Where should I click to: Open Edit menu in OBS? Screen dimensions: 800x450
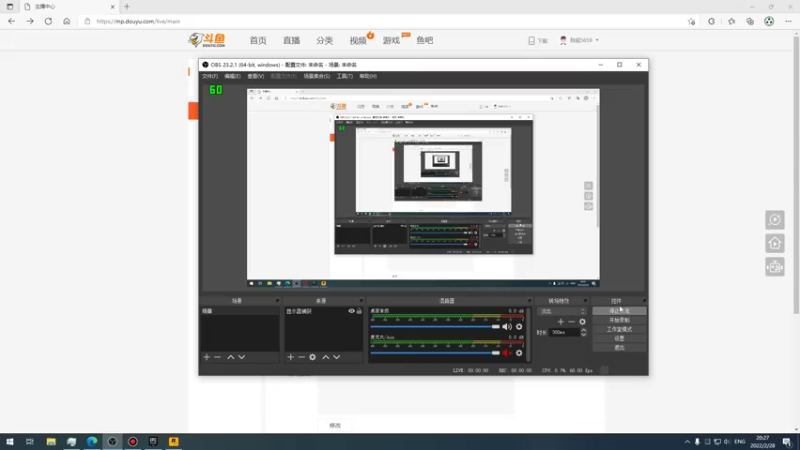pos(232,76)
